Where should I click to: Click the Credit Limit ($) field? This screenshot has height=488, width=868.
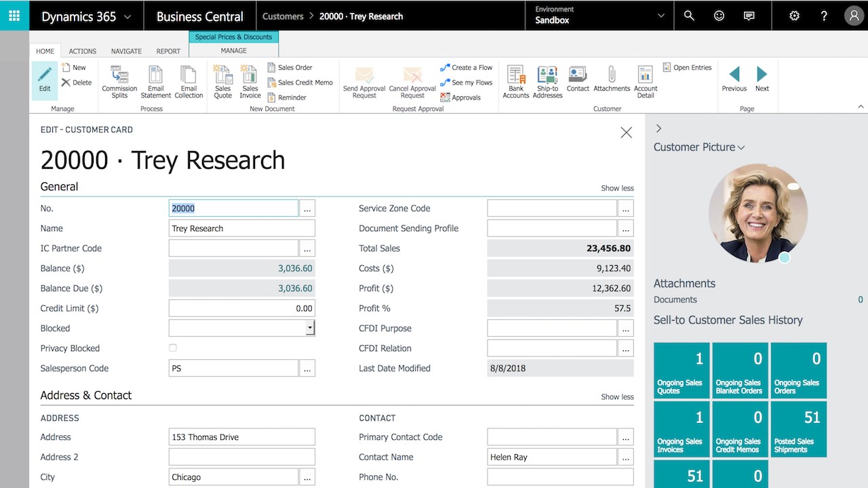tap(241, 308)
